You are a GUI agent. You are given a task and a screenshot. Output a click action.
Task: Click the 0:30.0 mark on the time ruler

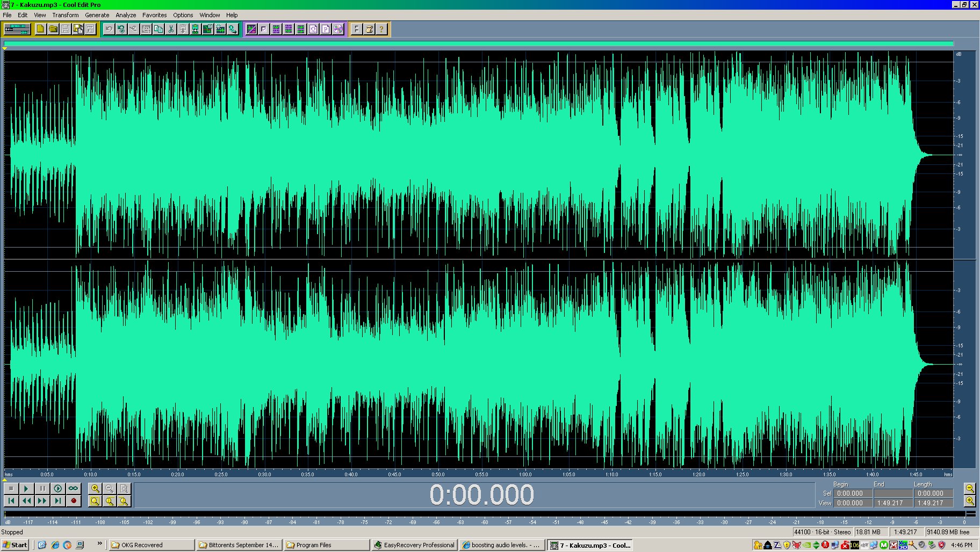[264, 474]
